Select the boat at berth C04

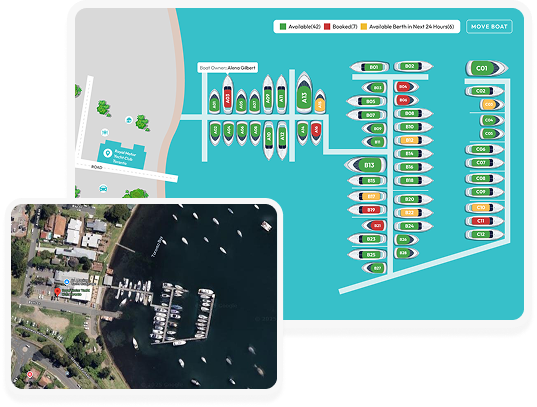pyautogui.click(x=492, y=120)
